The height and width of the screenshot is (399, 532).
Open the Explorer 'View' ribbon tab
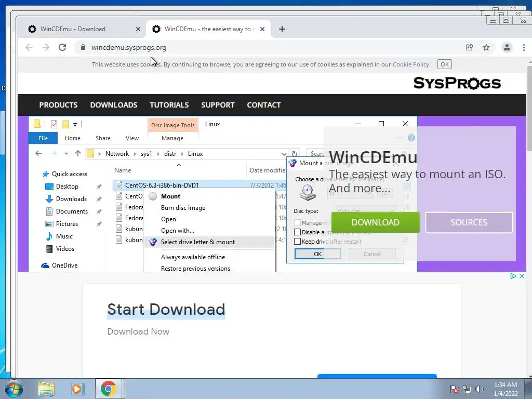coord(132,138)
